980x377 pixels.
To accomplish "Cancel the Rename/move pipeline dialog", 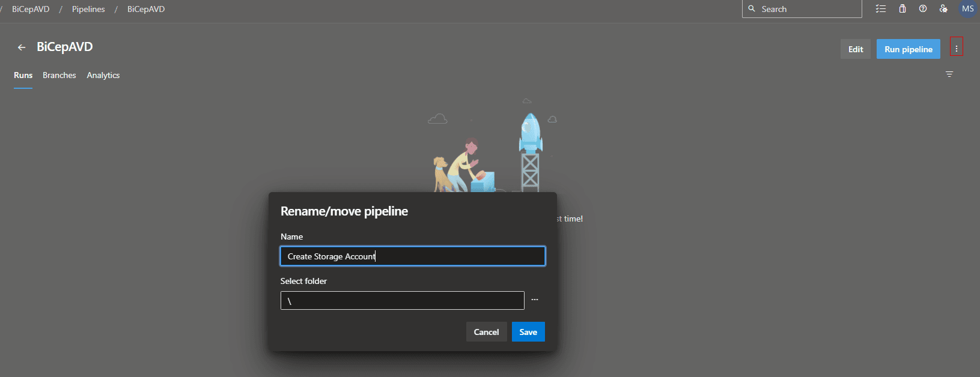I will pos(486,332).
